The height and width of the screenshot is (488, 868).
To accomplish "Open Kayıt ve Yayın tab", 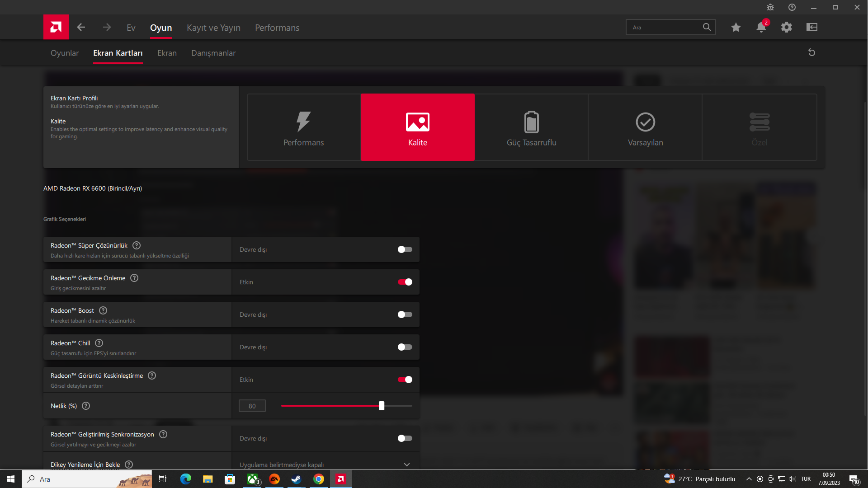I will point(213,28).
